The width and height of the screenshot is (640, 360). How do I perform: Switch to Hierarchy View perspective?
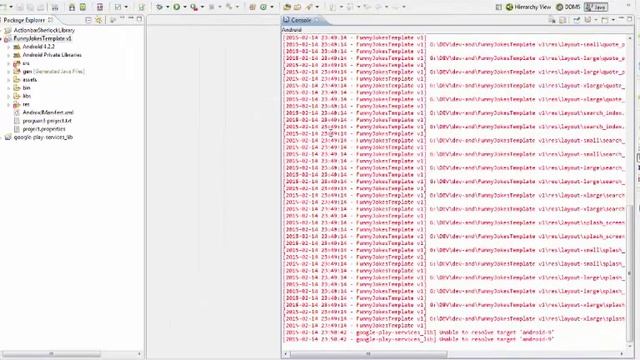tap(528, 7)
